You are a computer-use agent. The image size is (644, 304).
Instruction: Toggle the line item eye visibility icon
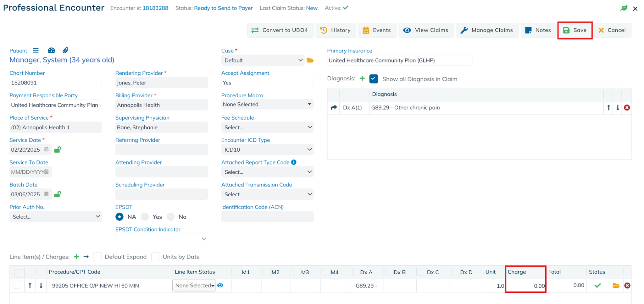point(220,285)
